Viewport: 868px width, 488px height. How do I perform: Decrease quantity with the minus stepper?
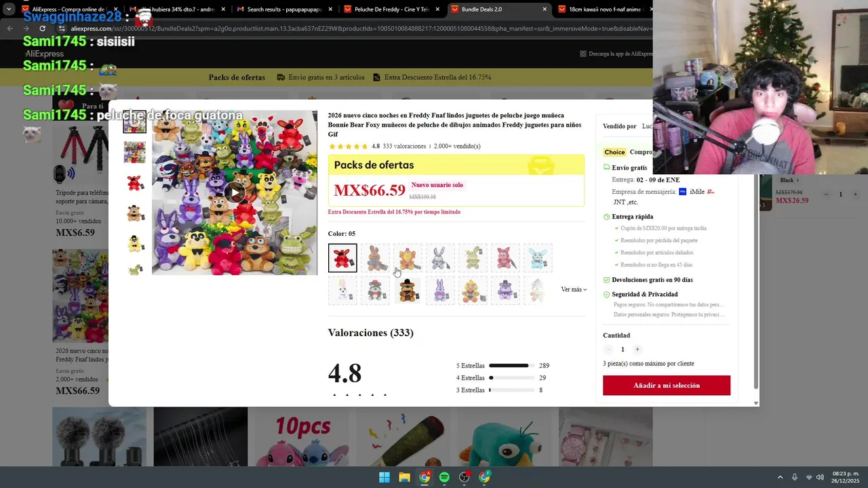pyautogui.click(x=608, y=350)
